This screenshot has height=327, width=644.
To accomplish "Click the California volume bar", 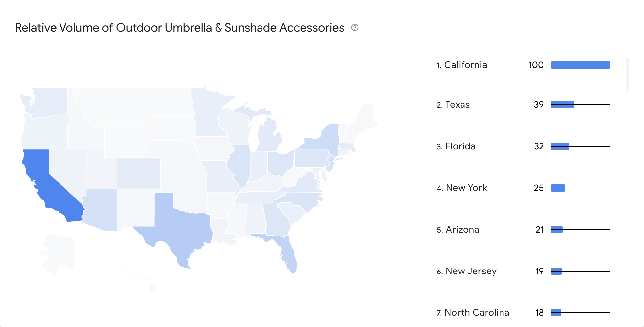I will (580, 65).
